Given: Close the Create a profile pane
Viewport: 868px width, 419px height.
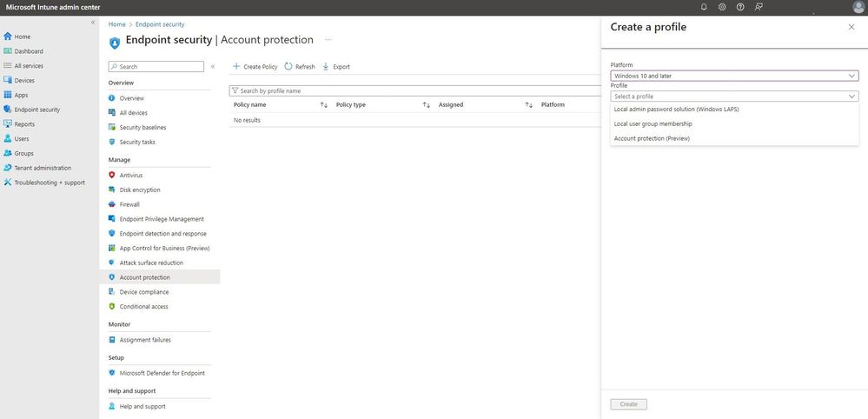Looking at the screenshot, I should pos(851,27).
